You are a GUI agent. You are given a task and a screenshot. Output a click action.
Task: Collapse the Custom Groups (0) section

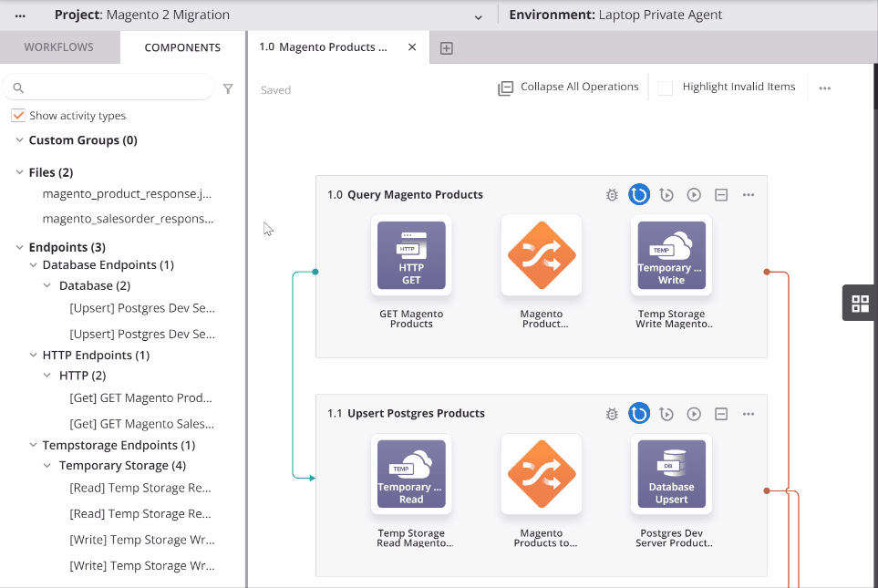(19, 139)
